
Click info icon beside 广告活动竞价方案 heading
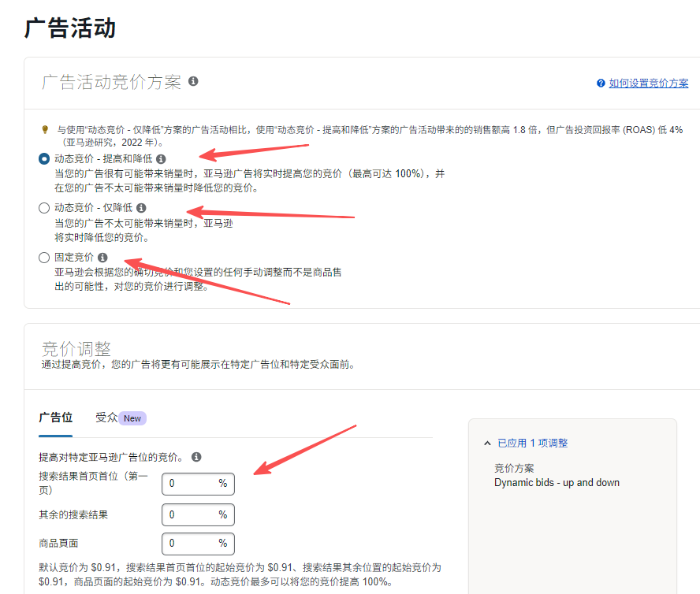coord(193,81)
